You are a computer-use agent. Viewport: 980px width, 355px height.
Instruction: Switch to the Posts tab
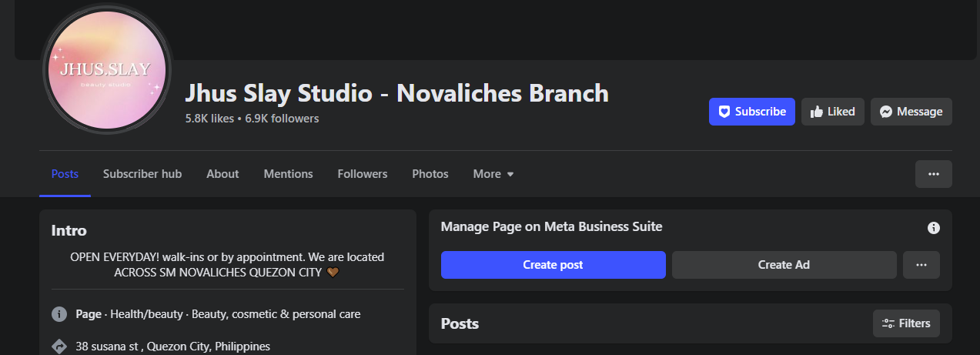[x=65, y=174]
